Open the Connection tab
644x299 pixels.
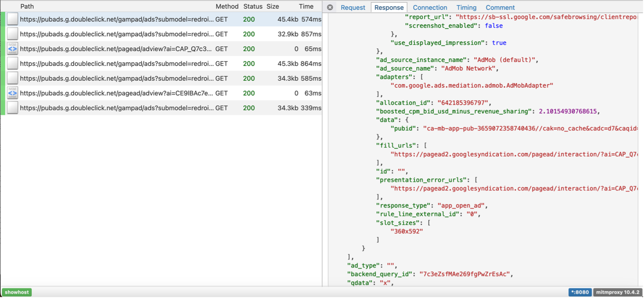click(429, 7)
